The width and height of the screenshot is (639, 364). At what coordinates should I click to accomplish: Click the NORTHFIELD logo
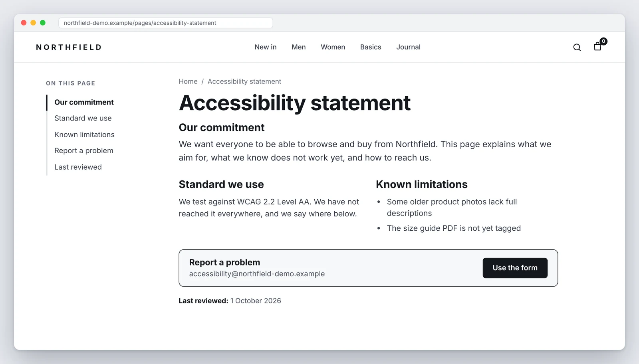[69, 47]
